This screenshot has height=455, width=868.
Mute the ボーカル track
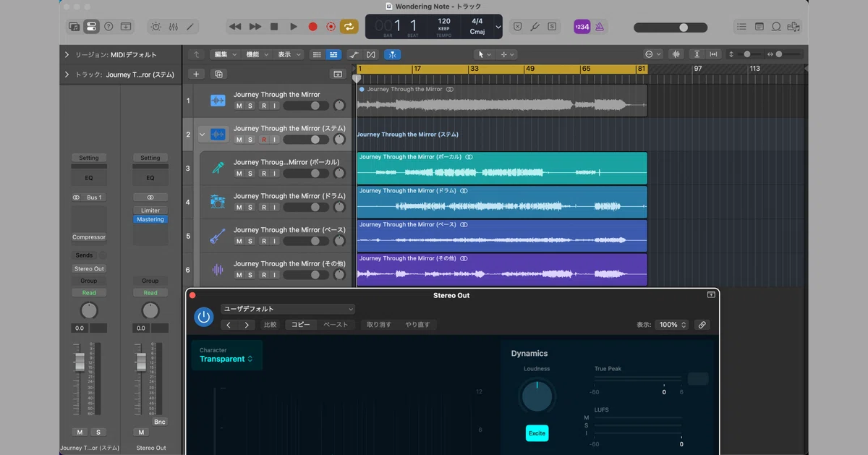[239, 174]
